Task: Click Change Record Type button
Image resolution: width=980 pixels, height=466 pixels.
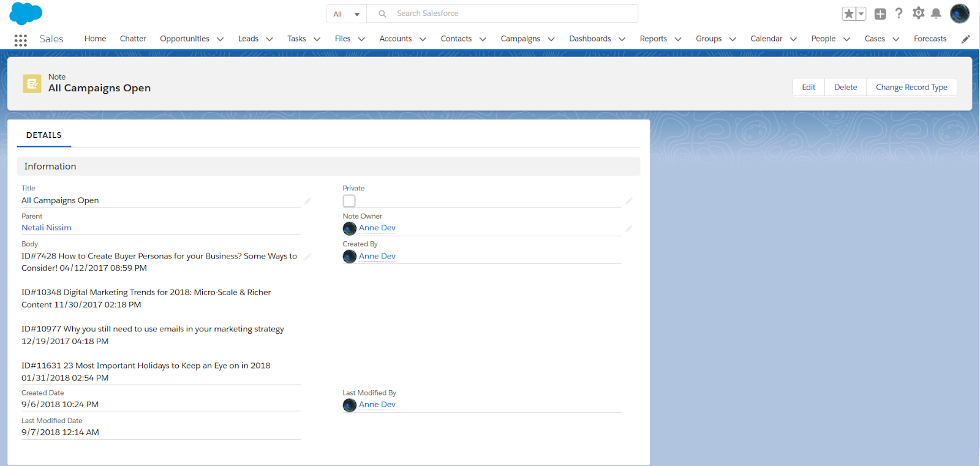Action: 911,87
